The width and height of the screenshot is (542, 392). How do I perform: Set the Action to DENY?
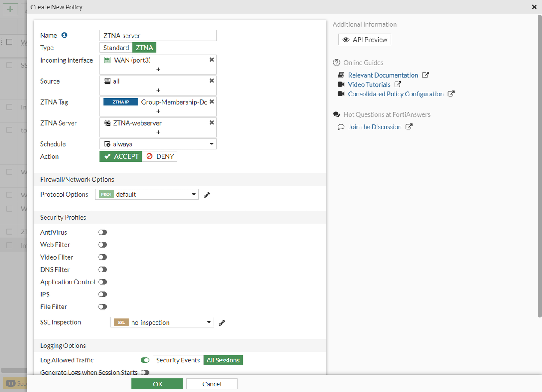[x=160, y=156]
